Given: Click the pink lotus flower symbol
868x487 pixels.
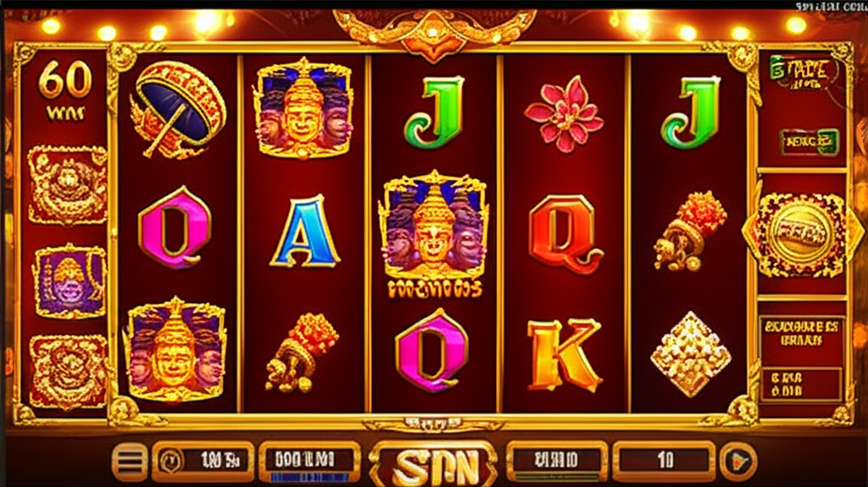Looking at the screenshot, I should pyautogui.click(x=564, y=114).
